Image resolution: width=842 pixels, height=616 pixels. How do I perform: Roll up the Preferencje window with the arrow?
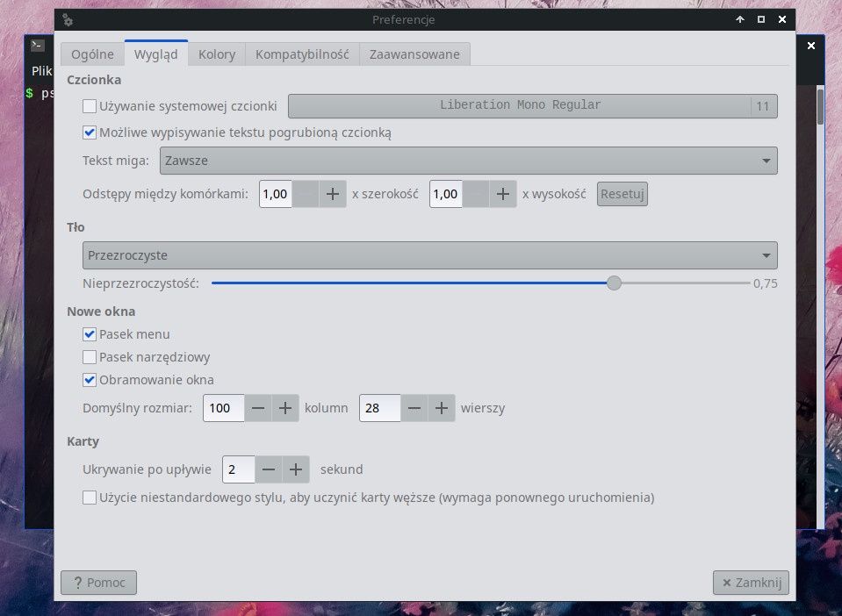(740, 19)
